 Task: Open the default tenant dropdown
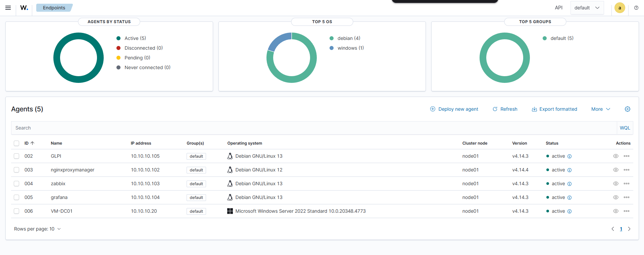(587, 8)
